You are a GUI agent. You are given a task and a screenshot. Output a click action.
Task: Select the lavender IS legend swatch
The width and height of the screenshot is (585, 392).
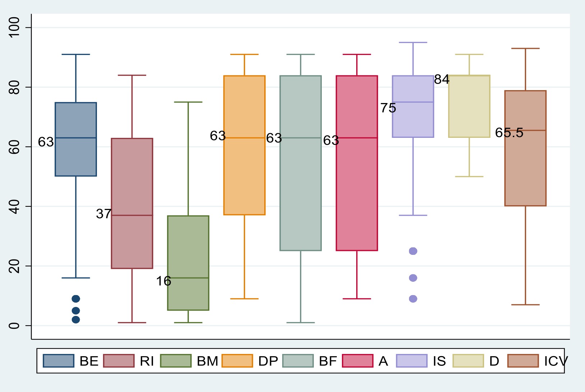click(412, 361)
